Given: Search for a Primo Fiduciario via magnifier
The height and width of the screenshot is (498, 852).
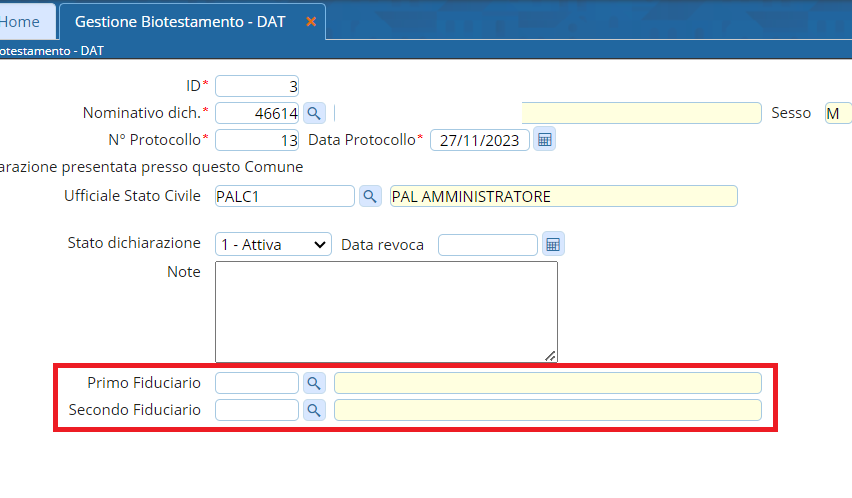Looking at the screenshot, I should coord(314,383).
